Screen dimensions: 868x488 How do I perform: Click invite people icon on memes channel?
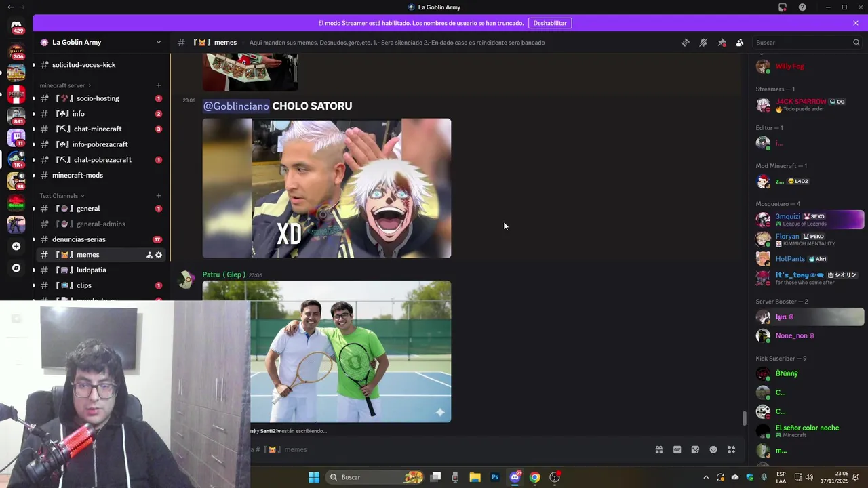point(149,255)
